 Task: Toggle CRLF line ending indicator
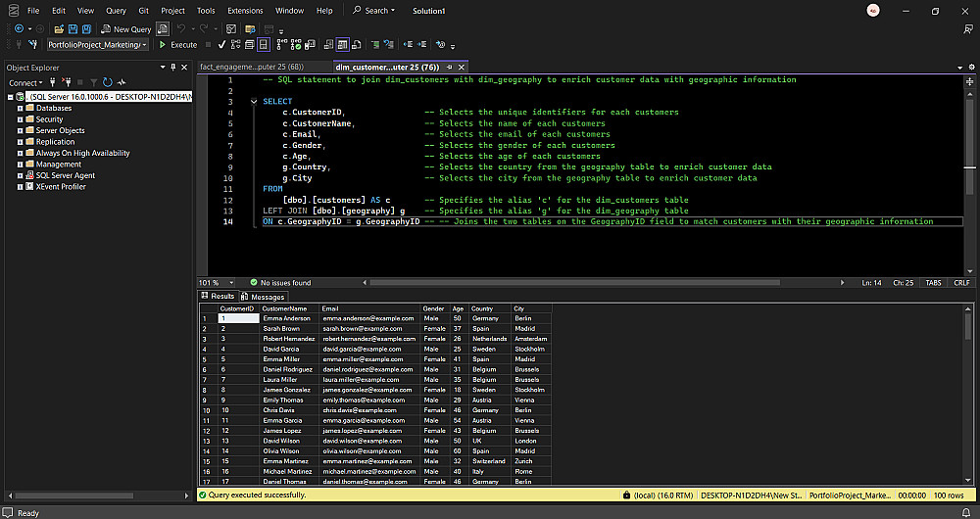[x=961, y=282]
